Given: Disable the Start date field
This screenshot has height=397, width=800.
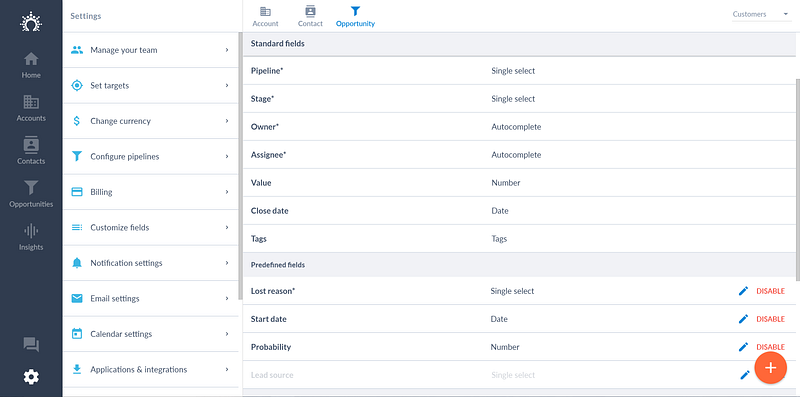Looking at the screenshot, I should (x=770, y=319).
